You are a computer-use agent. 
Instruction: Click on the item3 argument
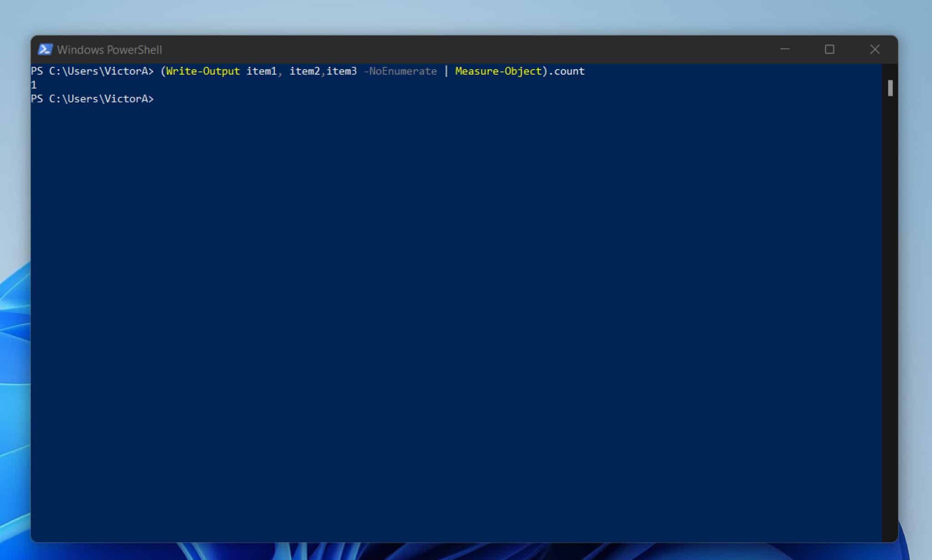click(x=341, y=71)
